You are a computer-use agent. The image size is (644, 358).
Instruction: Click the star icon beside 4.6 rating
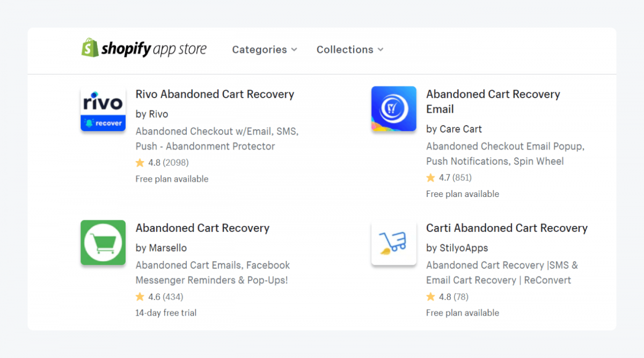pos(140,296)
